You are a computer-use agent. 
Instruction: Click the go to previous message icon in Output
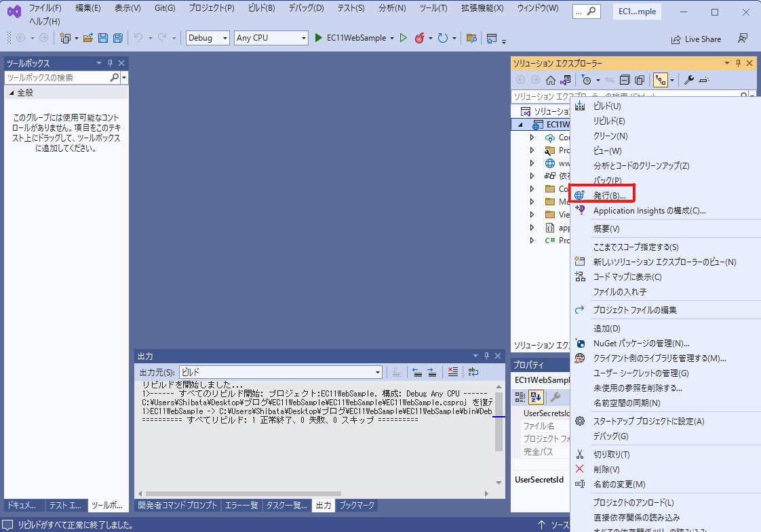417,372
